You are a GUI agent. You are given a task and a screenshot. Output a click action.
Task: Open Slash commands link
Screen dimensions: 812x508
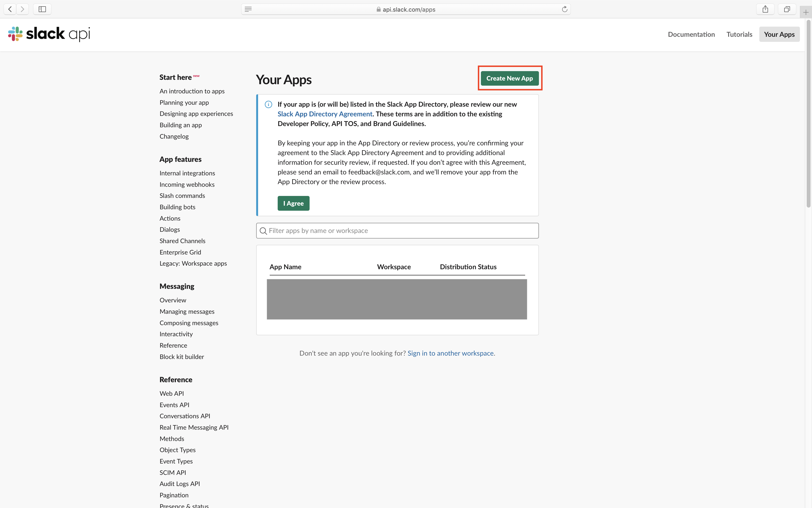[x=182, y=195]
